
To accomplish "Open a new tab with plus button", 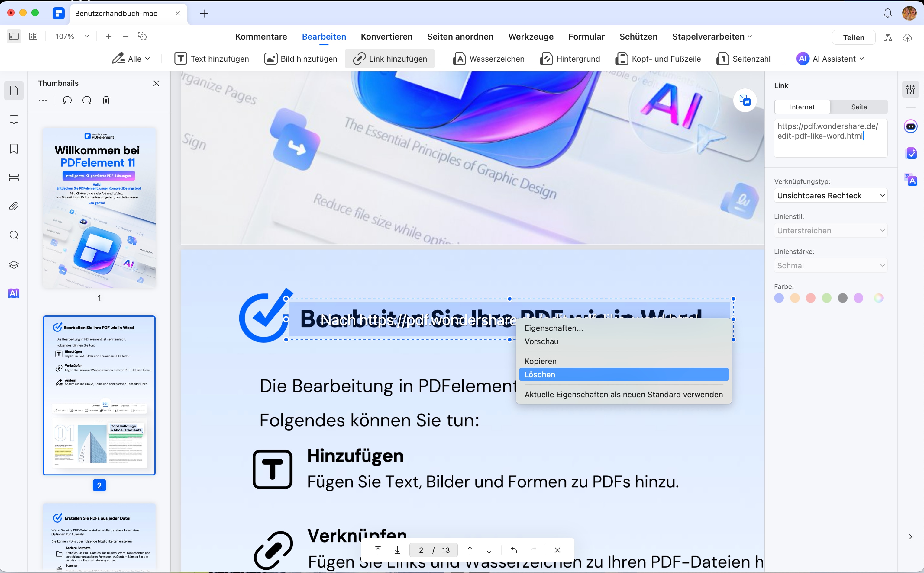I will [204, 14].
